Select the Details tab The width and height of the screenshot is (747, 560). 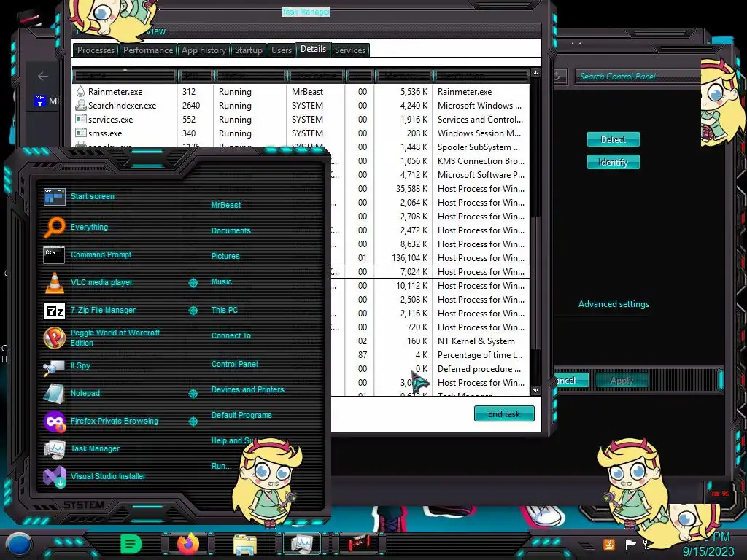point(313,49)
